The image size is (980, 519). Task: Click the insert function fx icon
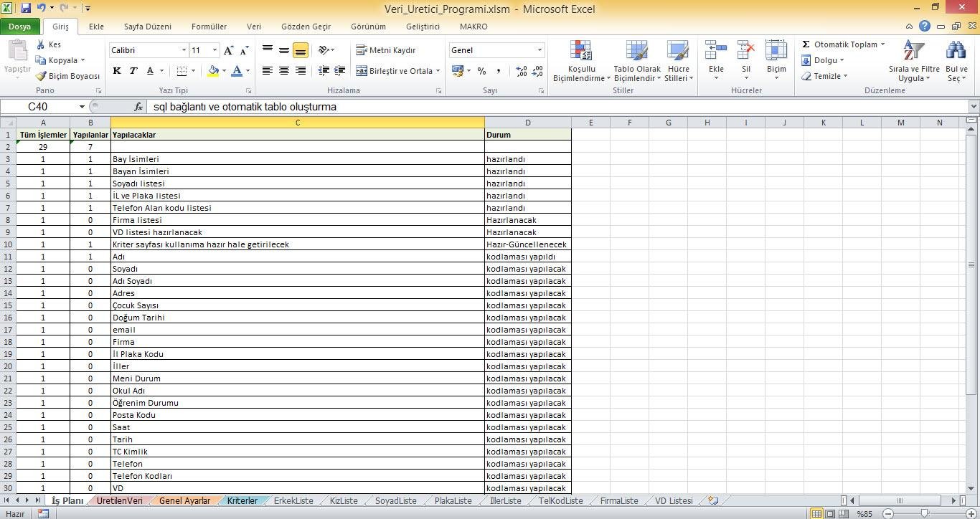click(x=138, y=107)
